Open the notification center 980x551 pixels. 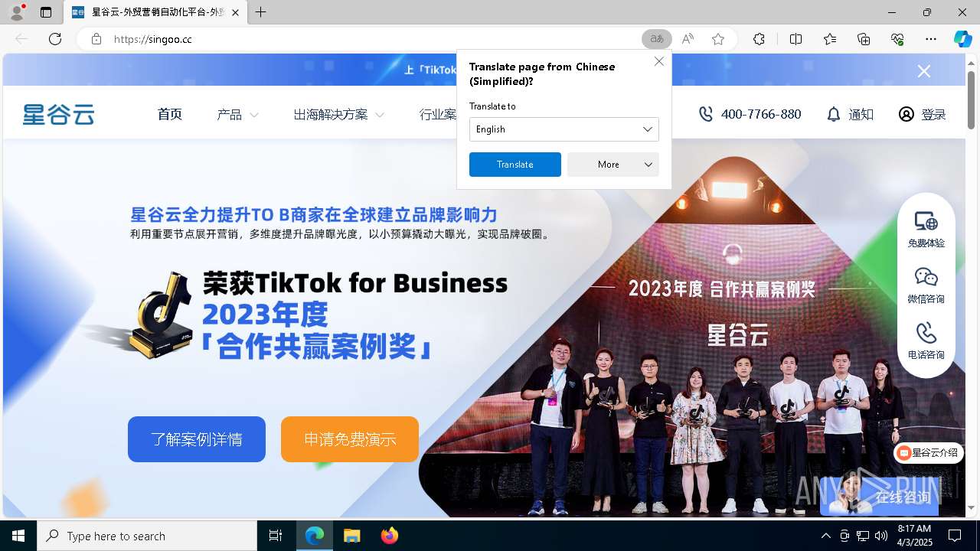tap(955, 536)
